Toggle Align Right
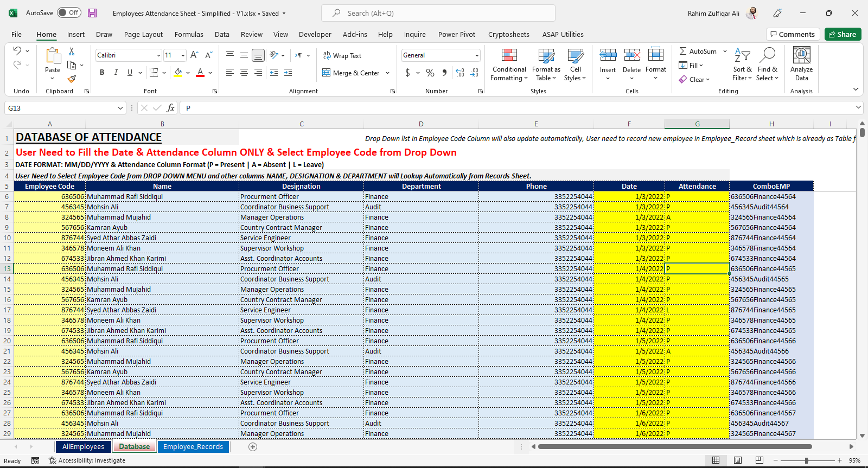The width and height of the screenshot is (868, 468). pos(258,72)
